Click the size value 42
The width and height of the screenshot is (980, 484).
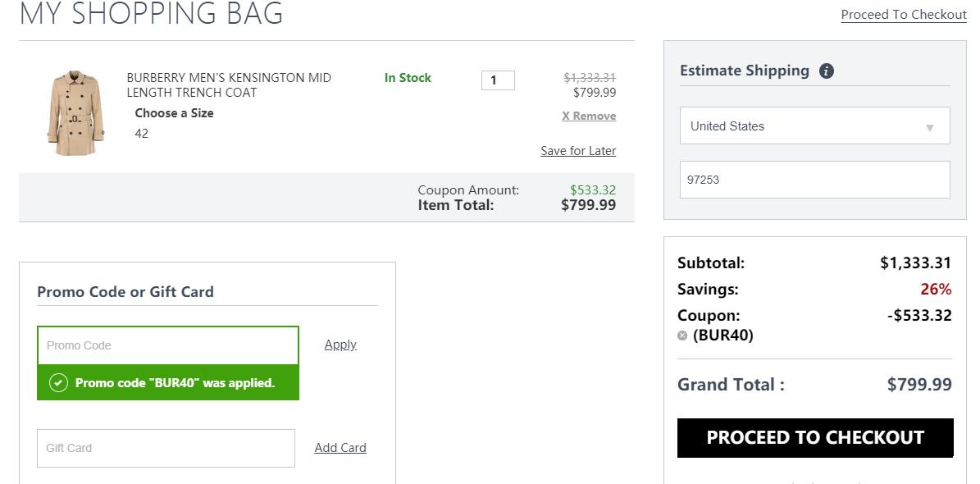point(142,133)
